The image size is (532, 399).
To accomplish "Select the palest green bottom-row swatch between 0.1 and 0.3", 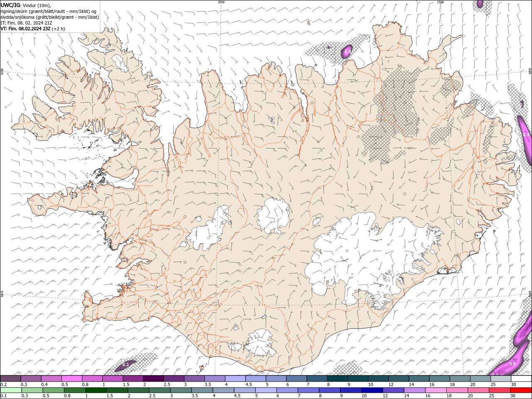I will point(11,390).
